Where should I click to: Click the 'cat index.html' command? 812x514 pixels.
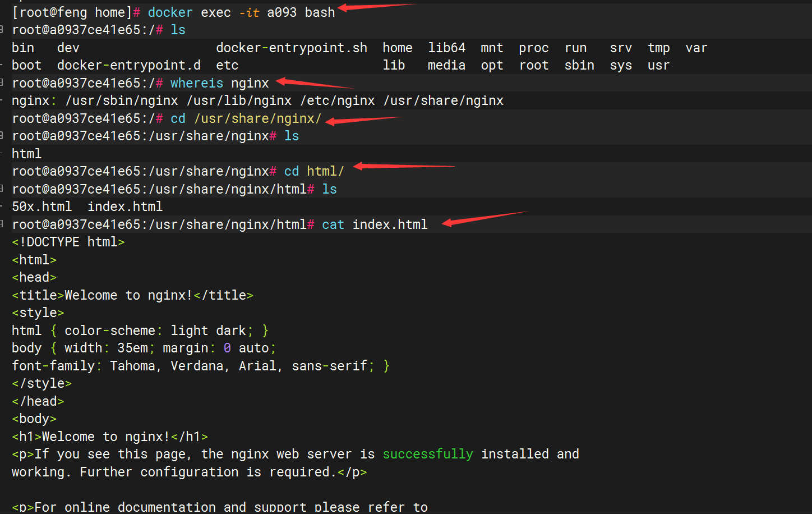[x=375, y=224]
